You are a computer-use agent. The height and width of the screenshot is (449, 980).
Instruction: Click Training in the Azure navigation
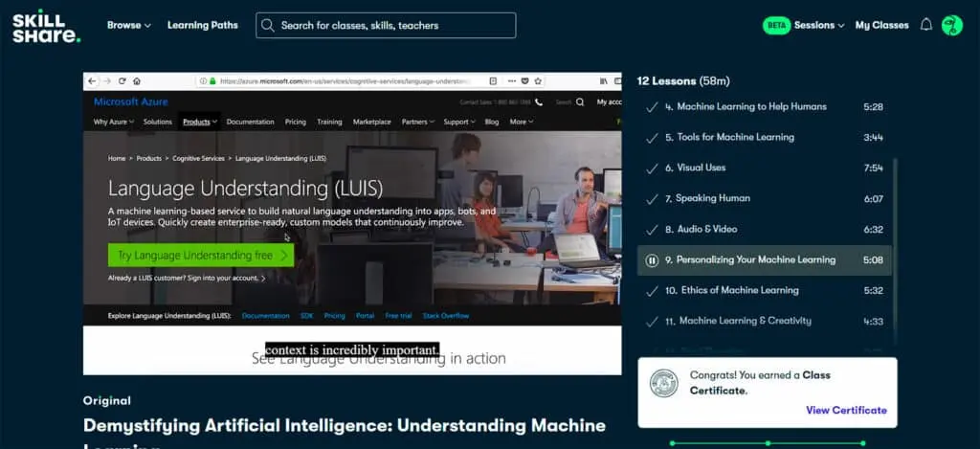click(x=329, y=122)
